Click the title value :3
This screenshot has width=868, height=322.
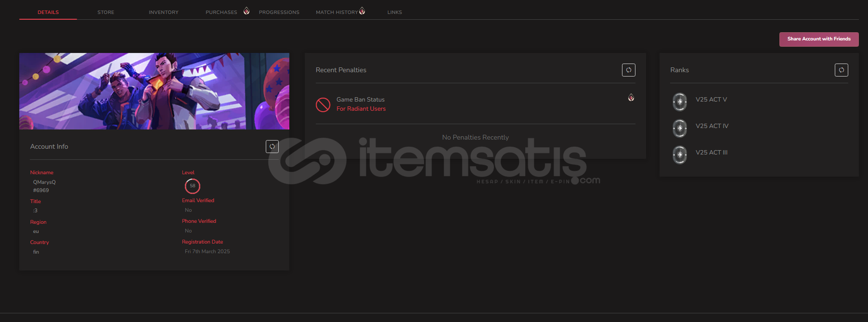[x=35, y=210]
